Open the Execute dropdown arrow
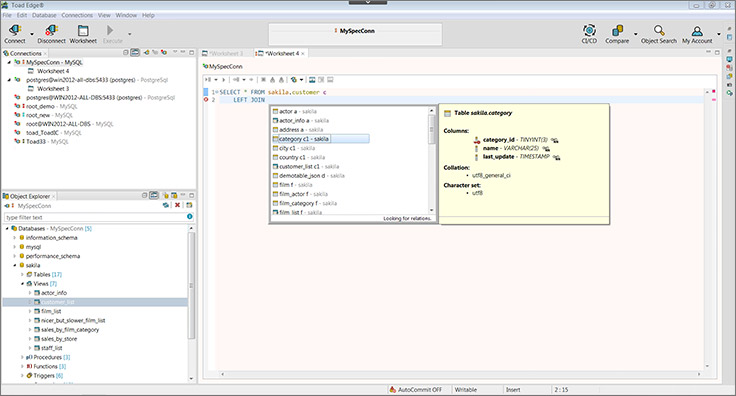Viewport: 736px width, 396px height. [x=130, y=34]
